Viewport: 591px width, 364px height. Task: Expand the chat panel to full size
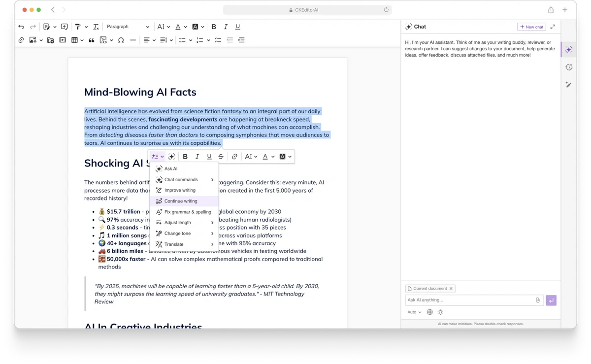553,27
